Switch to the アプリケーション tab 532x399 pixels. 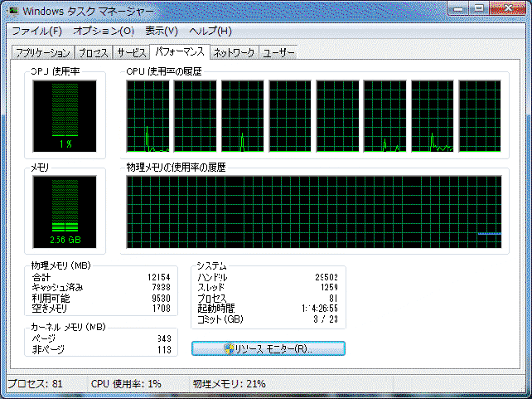point(43,53)
